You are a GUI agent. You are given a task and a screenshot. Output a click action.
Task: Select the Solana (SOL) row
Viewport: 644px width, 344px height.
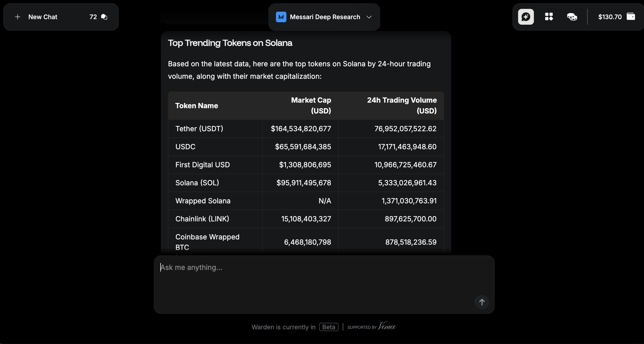coord(197,183)
